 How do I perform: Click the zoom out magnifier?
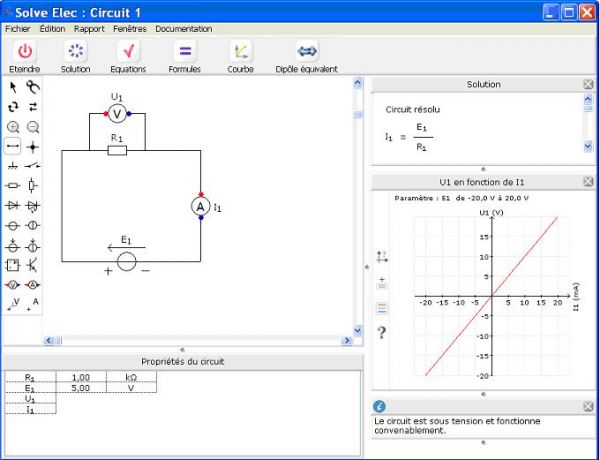[33, 127]
